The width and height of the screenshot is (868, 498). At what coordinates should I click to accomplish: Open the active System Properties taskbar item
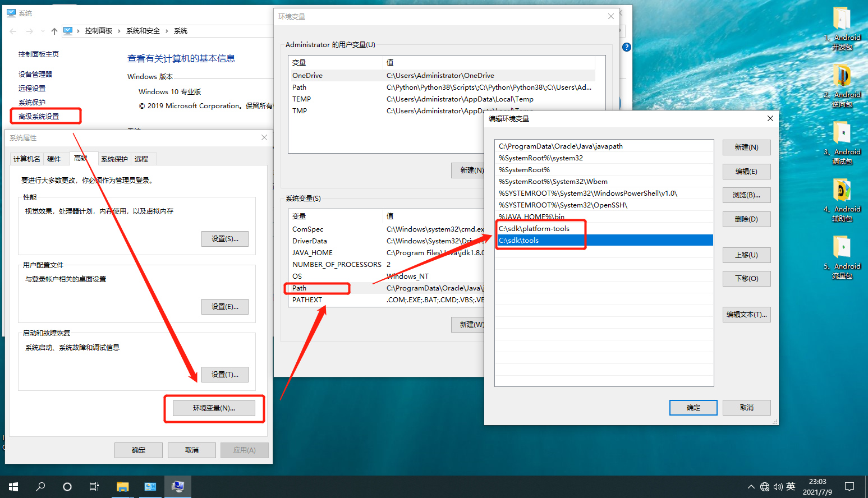pos(178,487)
